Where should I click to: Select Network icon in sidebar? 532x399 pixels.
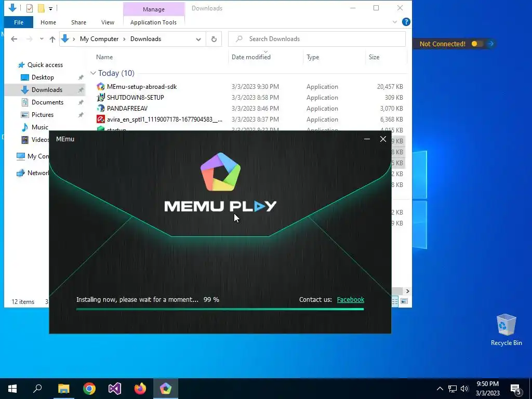pos(21,172)
